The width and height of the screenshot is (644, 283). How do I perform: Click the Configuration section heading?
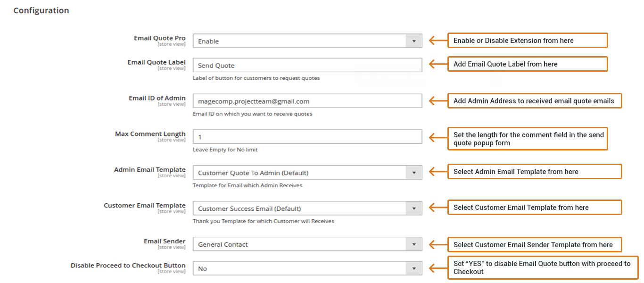41,10
